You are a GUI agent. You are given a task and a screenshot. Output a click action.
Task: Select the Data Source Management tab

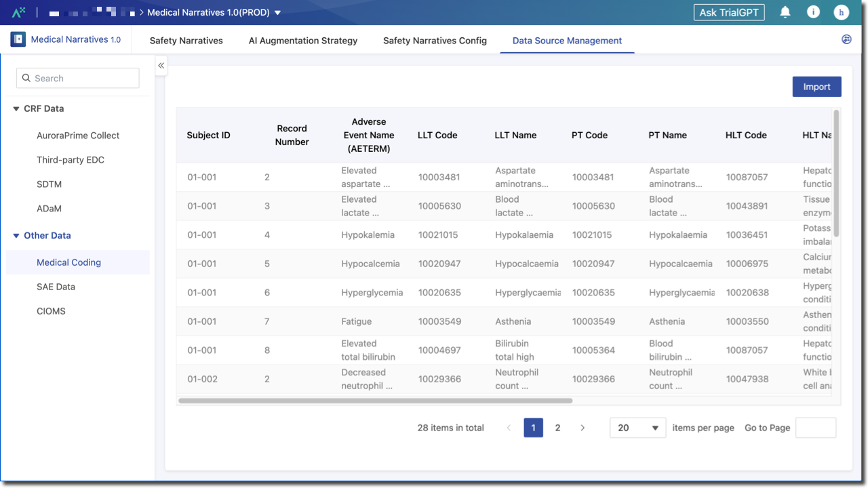click(567, 41)
